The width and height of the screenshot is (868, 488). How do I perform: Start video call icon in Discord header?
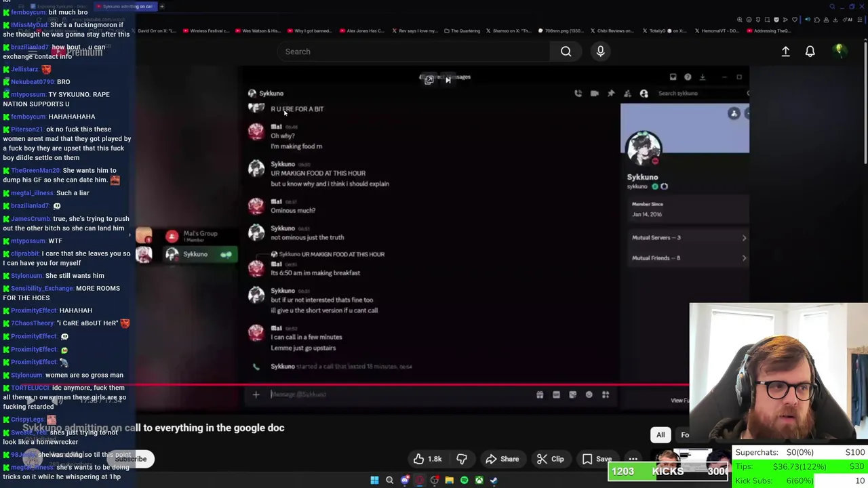click(x=594, y=94)
